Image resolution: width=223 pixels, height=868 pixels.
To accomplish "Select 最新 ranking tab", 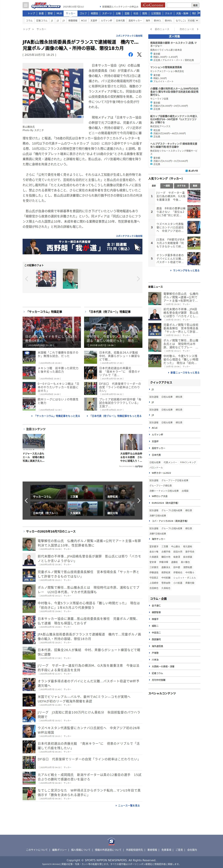I will pos(154,186).
